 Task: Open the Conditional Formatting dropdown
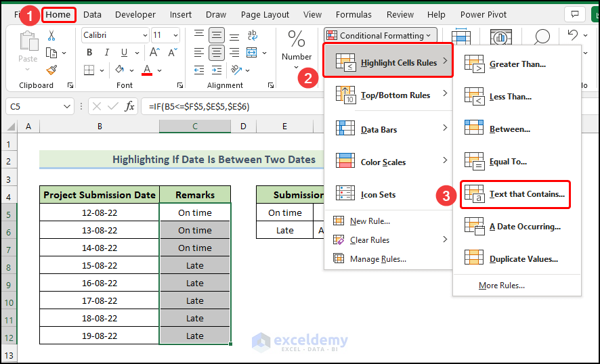pyautogui.click(x=380, y=36)
